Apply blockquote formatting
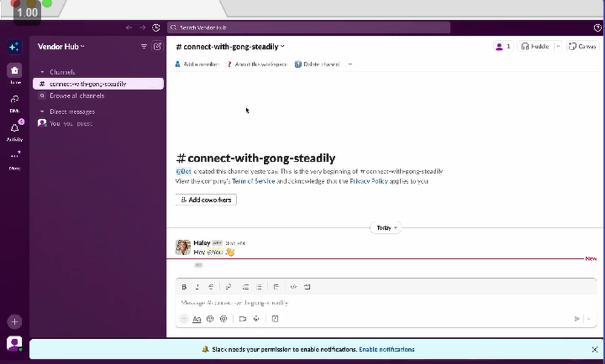 pyautogui.click(x=276, y=287)
